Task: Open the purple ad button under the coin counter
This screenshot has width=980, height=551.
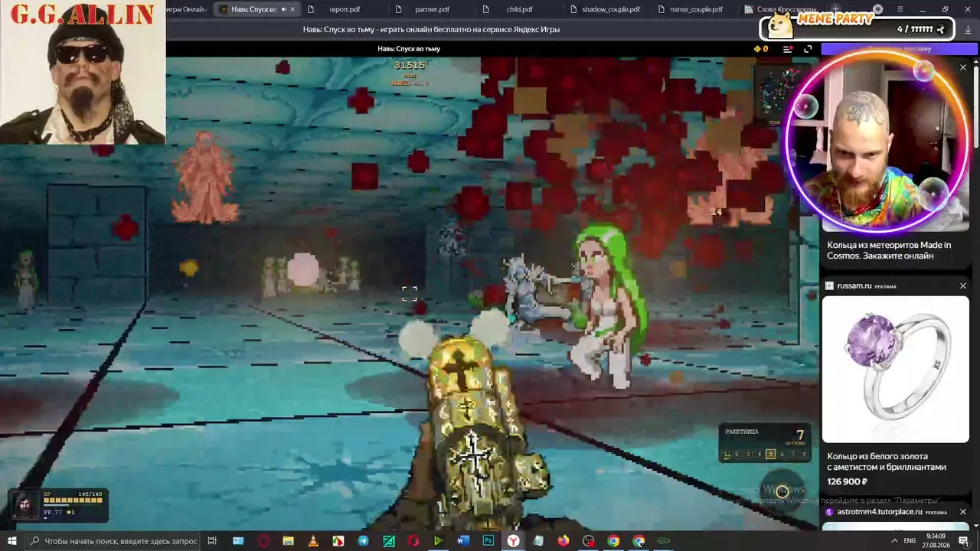Action: pyautogui.click(x=899, y=49)
